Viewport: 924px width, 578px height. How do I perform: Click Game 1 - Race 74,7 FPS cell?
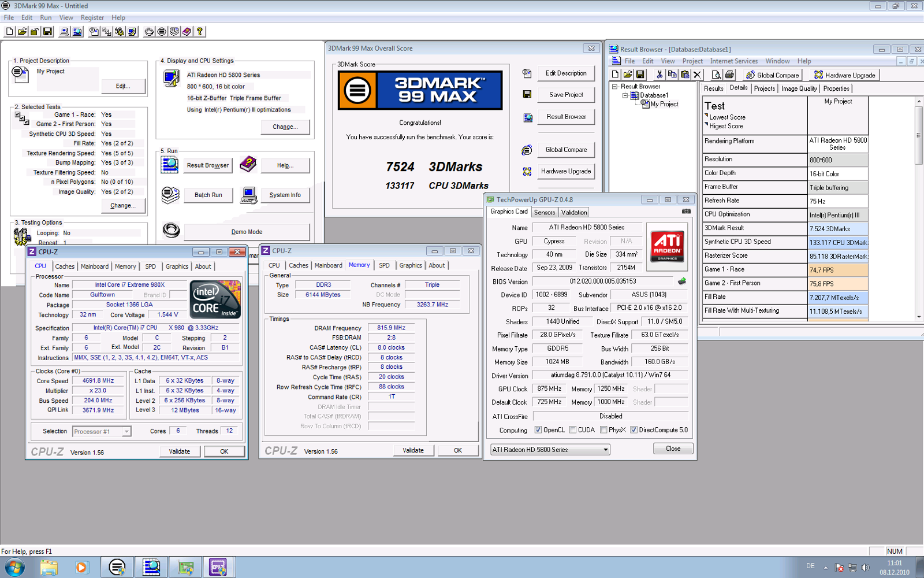point(838,270)
